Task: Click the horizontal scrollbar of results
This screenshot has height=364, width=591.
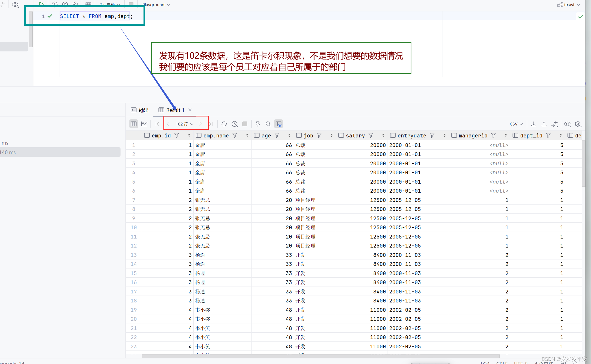Action: point(321,356)
